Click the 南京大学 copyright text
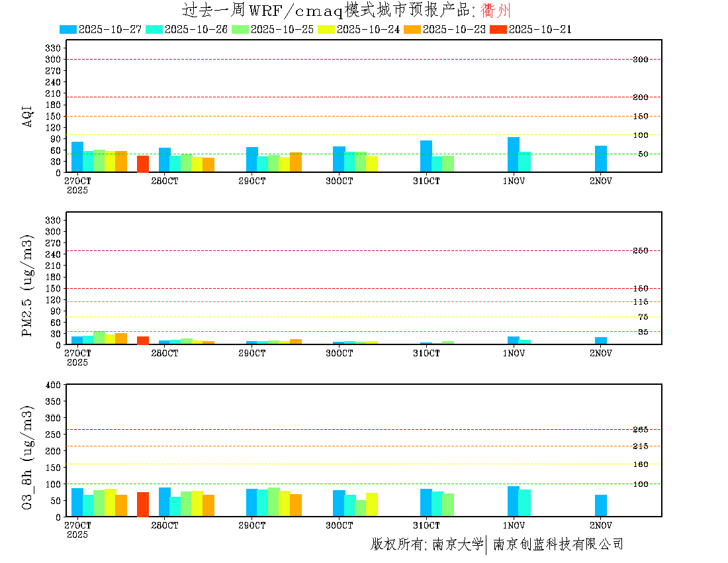The width and height of the screenshot is (728, 563). click(x=457, y=544)
